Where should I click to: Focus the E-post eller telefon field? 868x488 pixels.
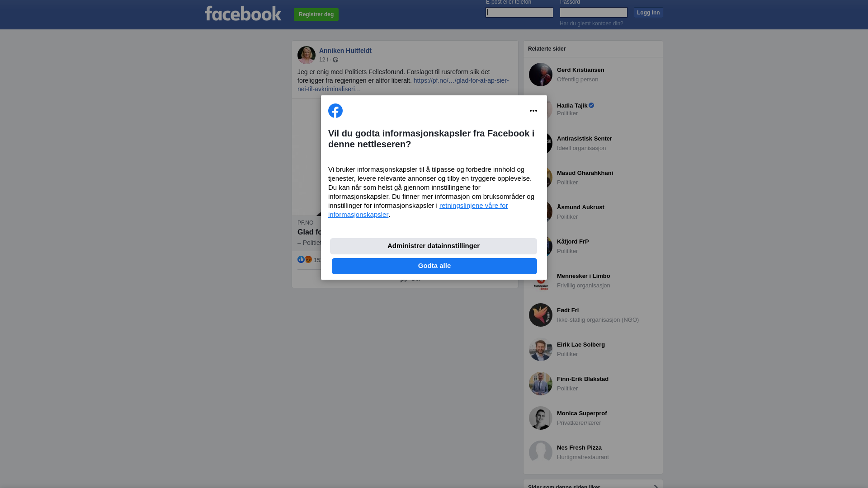(519, 13)
